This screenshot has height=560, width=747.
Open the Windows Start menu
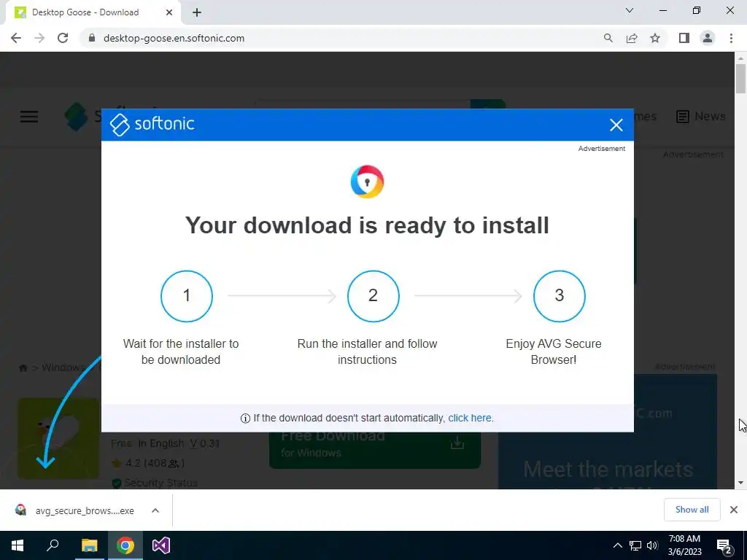coord(18,545)
